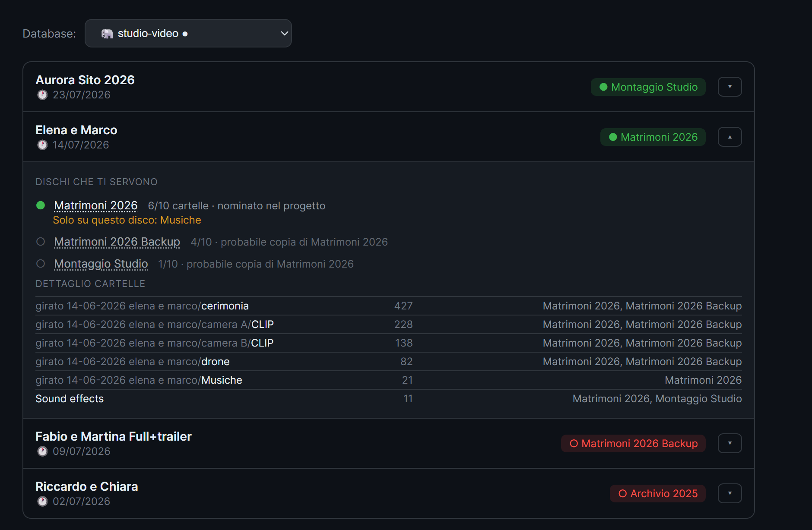812x530 pixels.
Task: Click the red Matrimoni 2026 Backup badge
Action: pyautogui.click(x=633, y=443)
